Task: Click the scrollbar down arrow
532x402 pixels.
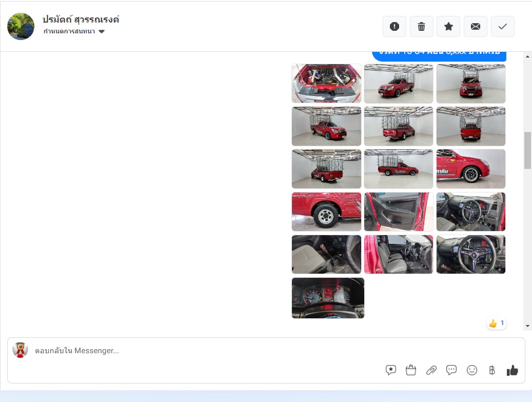Action: coord(527,326)
